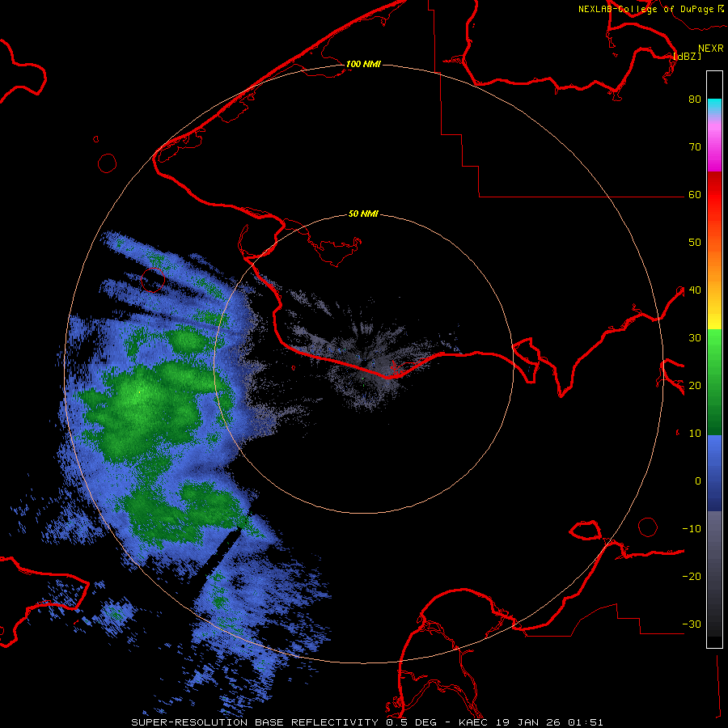Click the 0 dBZ scale label
The image size is (728, 728).
[x=698, y=481]
